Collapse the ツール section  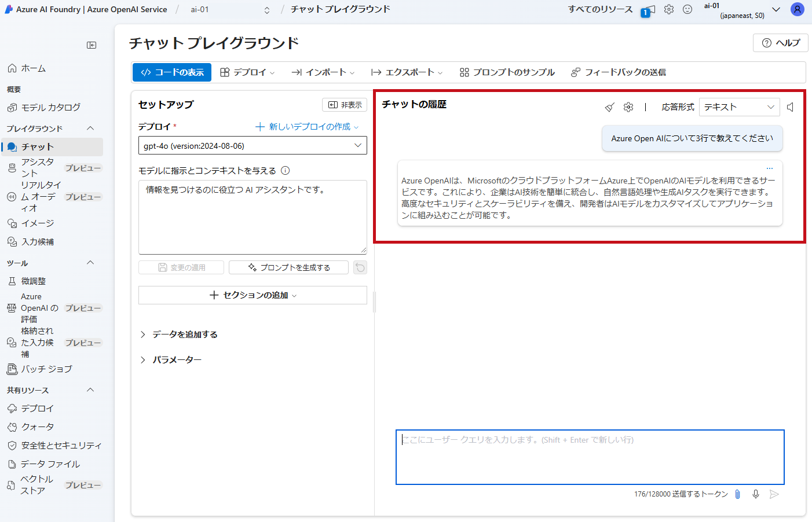(90, 263)
